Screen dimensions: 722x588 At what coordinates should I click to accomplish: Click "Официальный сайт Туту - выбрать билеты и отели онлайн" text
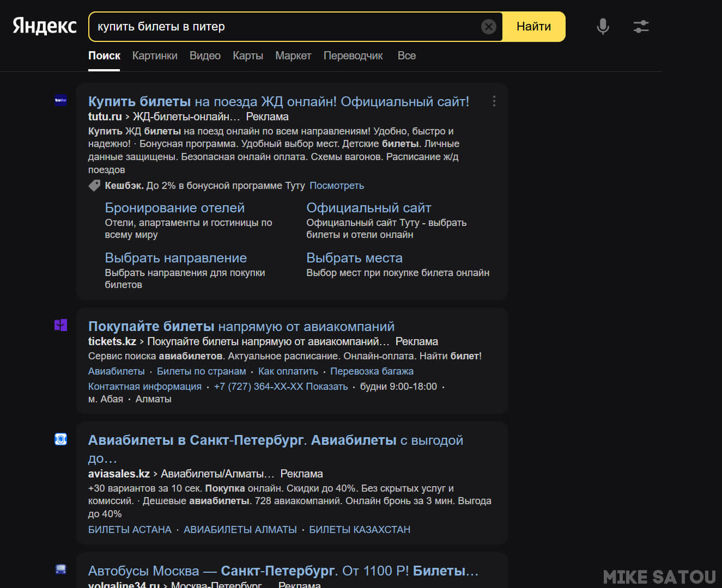(386, 229)
